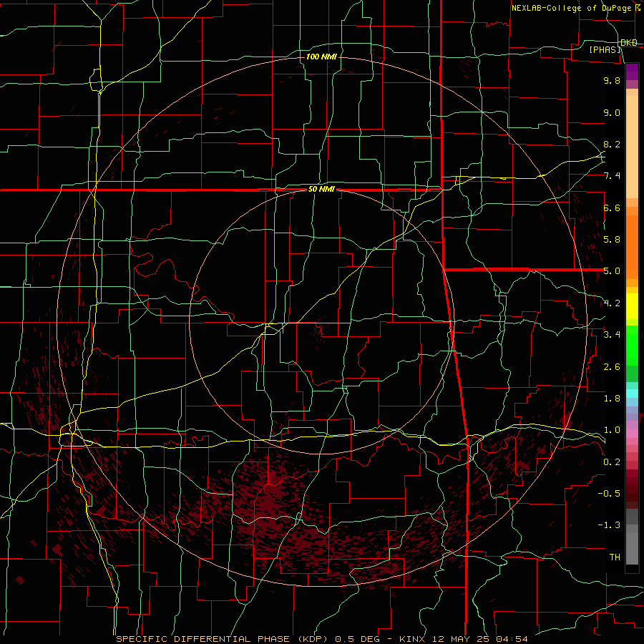Click the SPECIFIC DIFFERENTIAL PHASE (KDP) caption
This screenshot has width=644, height=644.
(x=220, y=639)
